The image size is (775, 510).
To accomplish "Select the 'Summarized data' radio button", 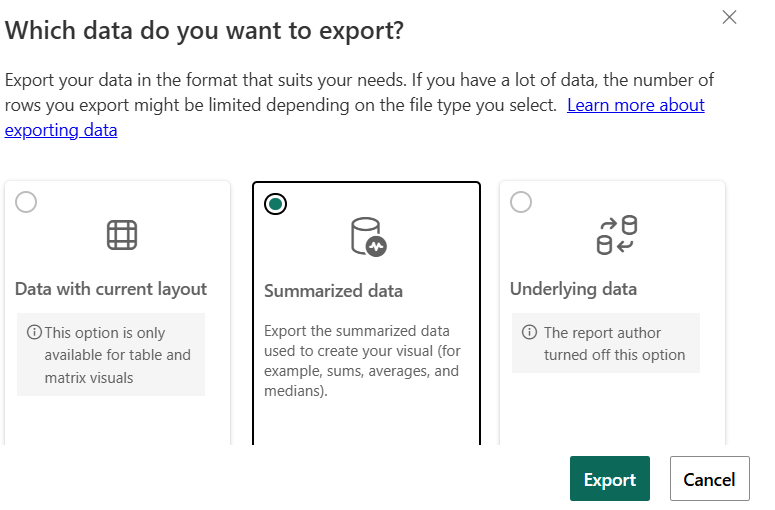I will tap(275, 204).
